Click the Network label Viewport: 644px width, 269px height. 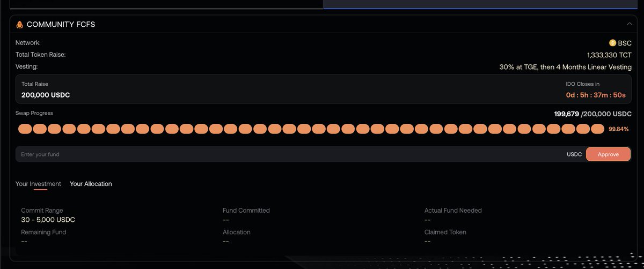coord(28,43)
